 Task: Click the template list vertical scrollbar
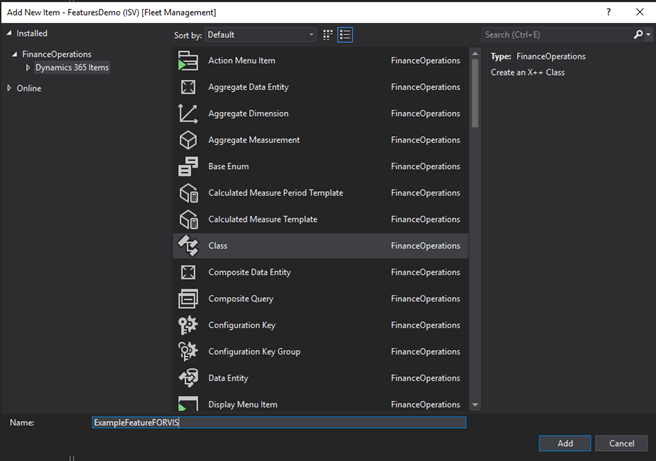pyautogui.click(x=475, y=90)
